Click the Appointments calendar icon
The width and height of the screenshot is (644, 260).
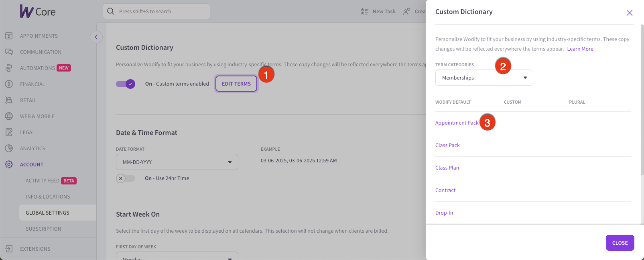pos(9,36)
